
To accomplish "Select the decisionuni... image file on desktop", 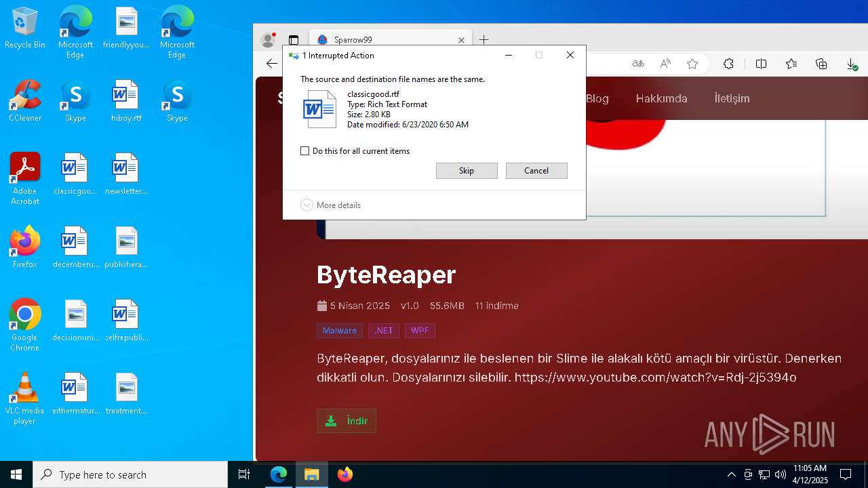I will pyautogui.click(x=75, y=321).
